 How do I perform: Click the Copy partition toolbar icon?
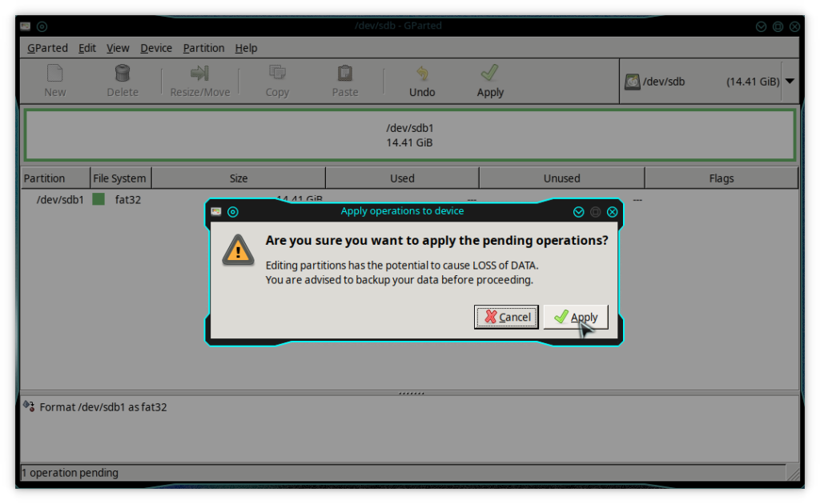click(x=277, y=81)
